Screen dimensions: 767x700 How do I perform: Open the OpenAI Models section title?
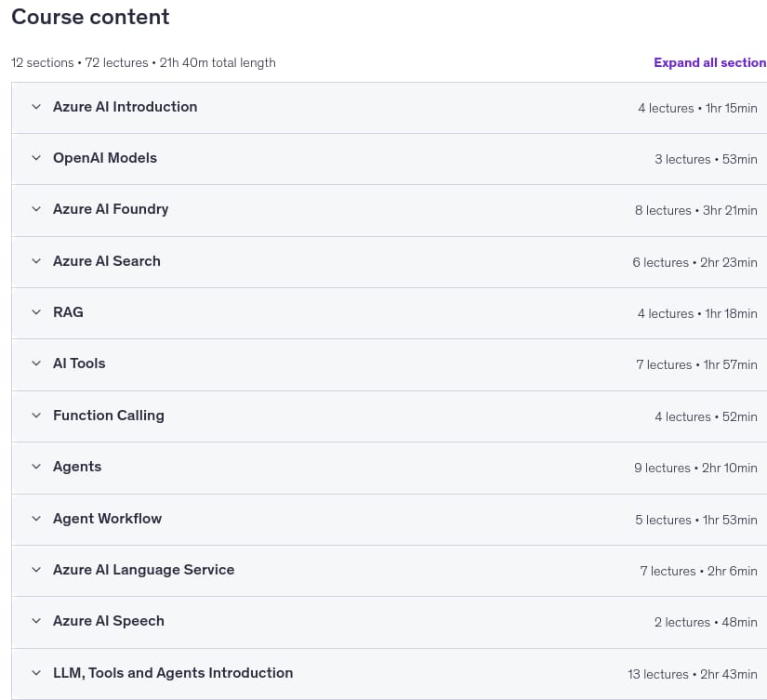[105, 158]
